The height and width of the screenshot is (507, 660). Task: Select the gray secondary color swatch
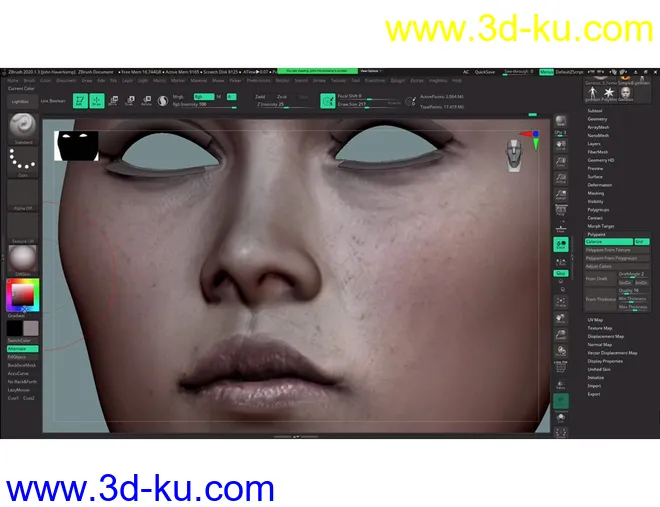click(31, 328)
